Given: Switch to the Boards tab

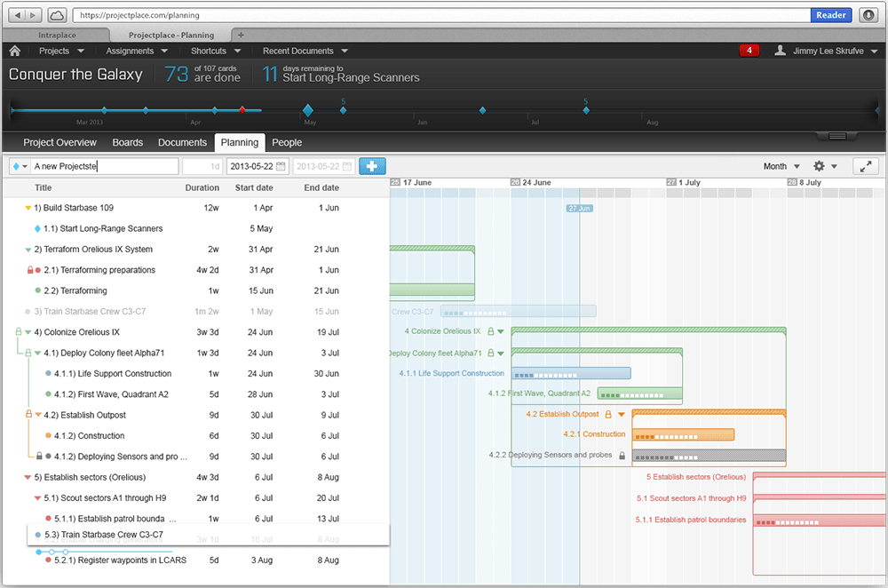Looking at the screenshot, I should [x=127, y=142].
